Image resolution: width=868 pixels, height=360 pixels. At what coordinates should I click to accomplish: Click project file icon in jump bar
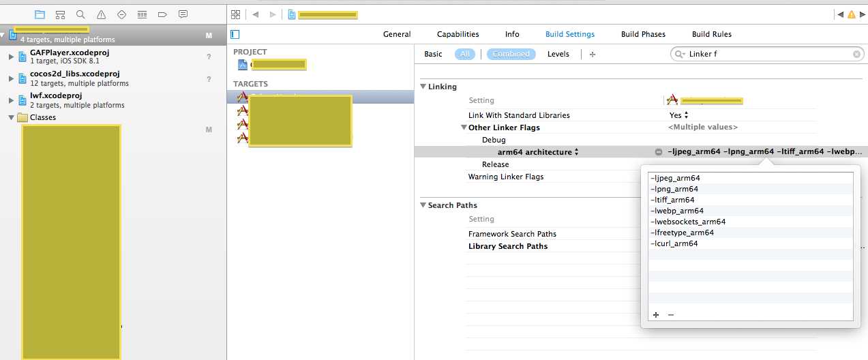pyautogui.click(x=292, y=14)
